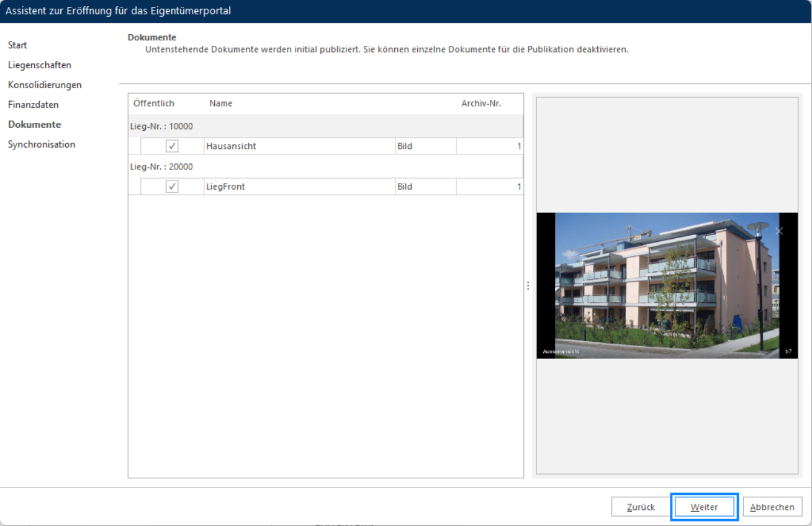This screenshot has height=526, width=812.
Task: Click the Bild type cell of LiegFront
Action: 426,187
